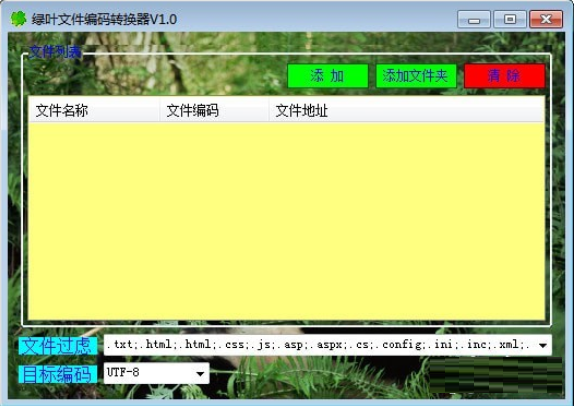Open the 文件过虑 extensions dropdown arrow

click(x=543, y=345)
